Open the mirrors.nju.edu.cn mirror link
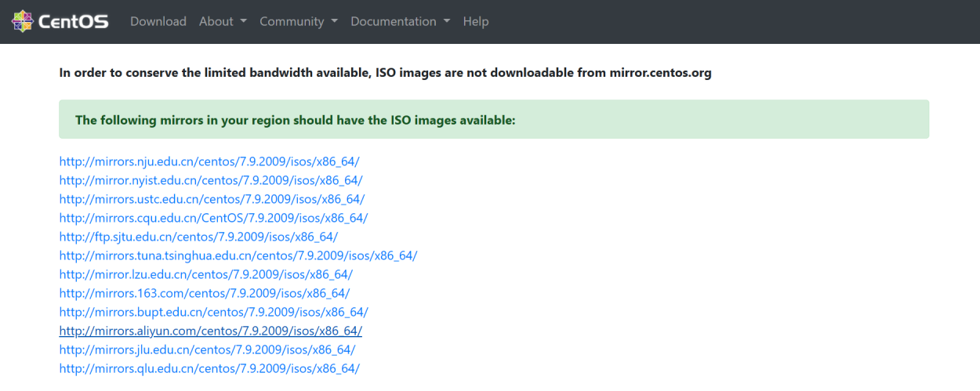The width and height of the screenshot is (980, 391). (209, 161)
